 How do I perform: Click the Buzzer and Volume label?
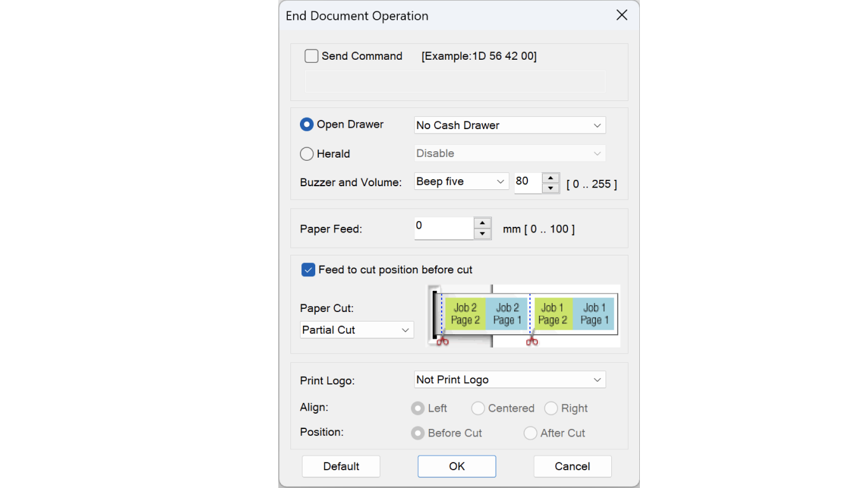(x=351, y=182)
